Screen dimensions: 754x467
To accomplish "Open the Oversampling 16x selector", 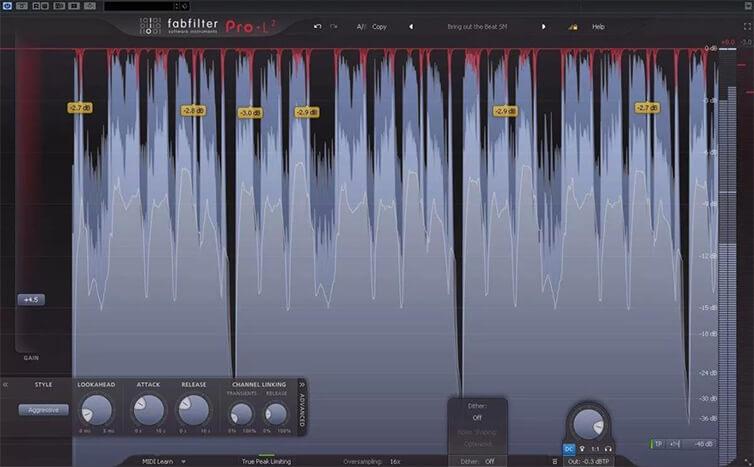I will 372,461.
